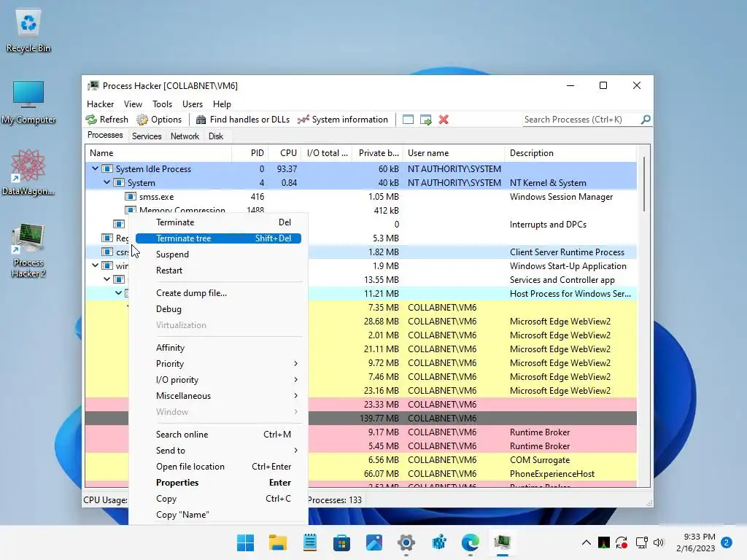Image resolution: width=747 pixels, height=560 pixels.
Task: Click the volume speaker tray icon
Action: 659,542
